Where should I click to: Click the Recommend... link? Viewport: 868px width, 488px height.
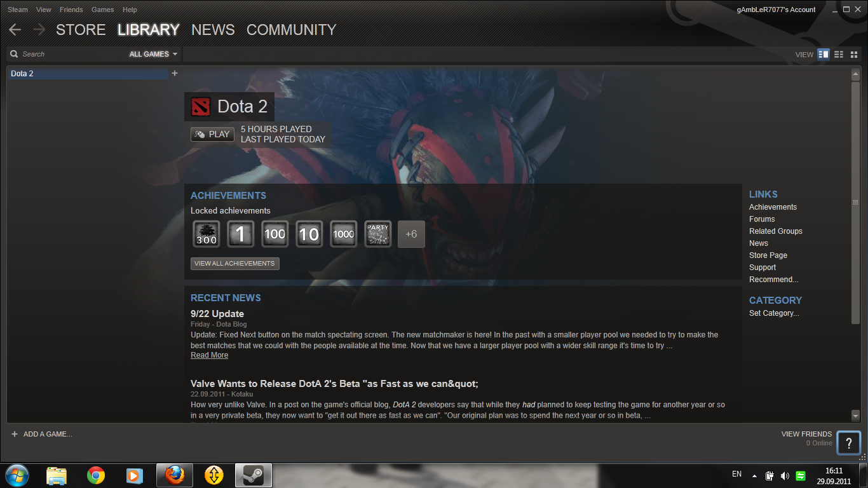click(x=774, y=280)
